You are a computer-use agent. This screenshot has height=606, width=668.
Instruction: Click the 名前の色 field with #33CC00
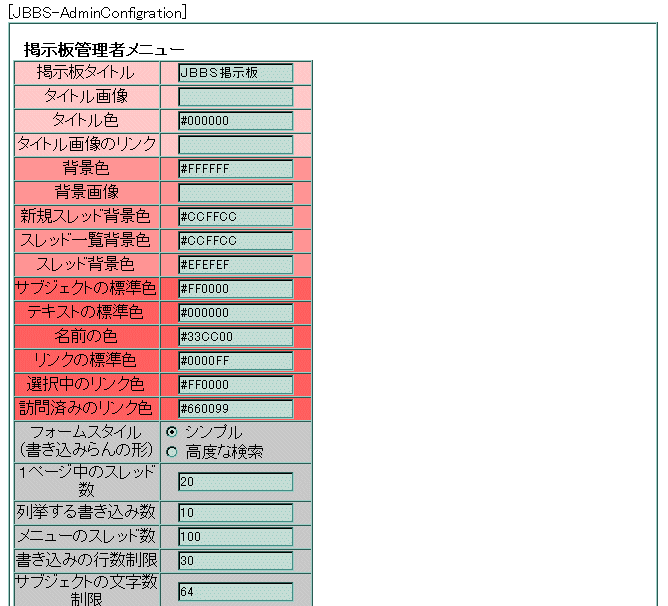coord(235,337)
